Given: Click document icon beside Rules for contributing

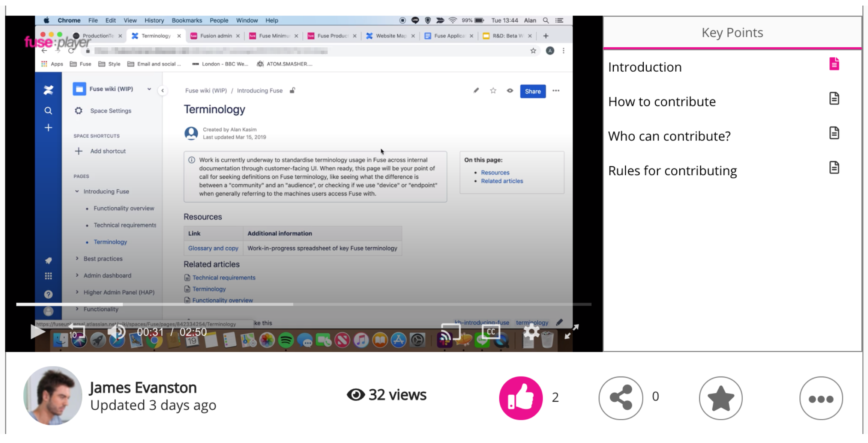Looking at the screenshot, I should (x=834, y=168).
